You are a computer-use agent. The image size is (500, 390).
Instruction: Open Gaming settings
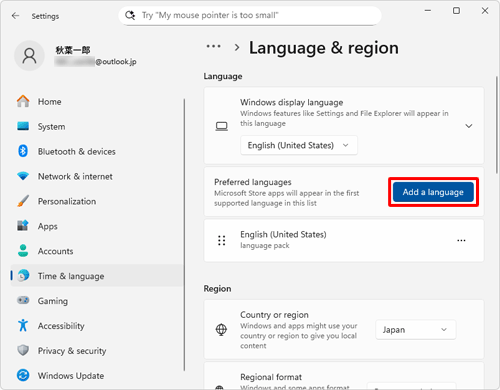tap(97, 301)
